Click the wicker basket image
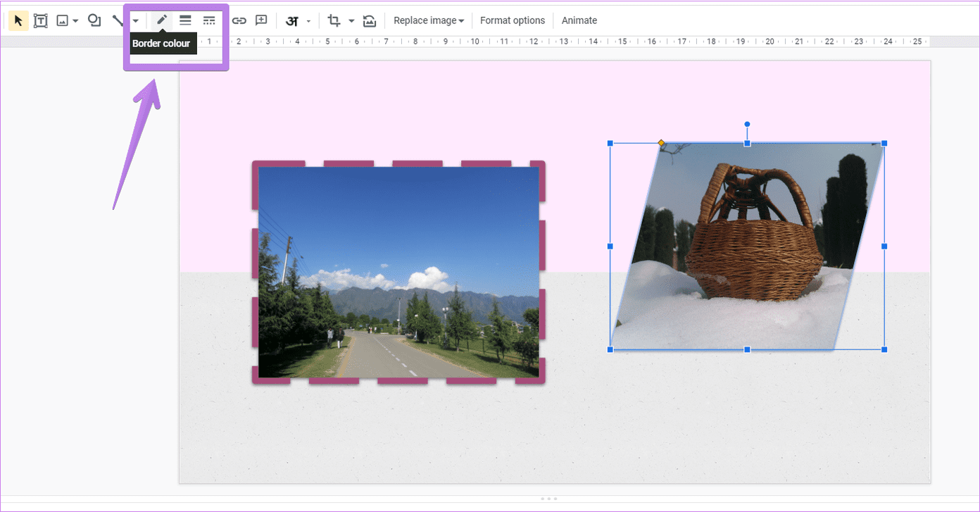The image size is (980, 512). coord(746,246)
